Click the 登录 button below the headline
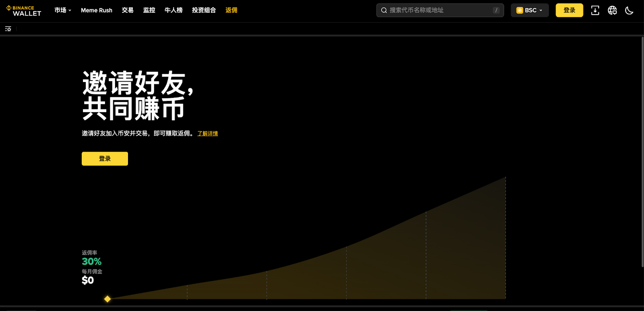Image resolution: width=644 pixels, height=311 pixels. 105,159
